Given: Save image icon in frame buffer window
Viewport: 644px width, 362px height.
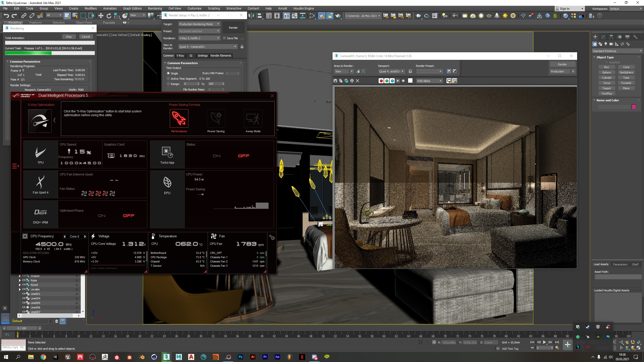Looking at the screenshot, I should [x=335, y=81].
